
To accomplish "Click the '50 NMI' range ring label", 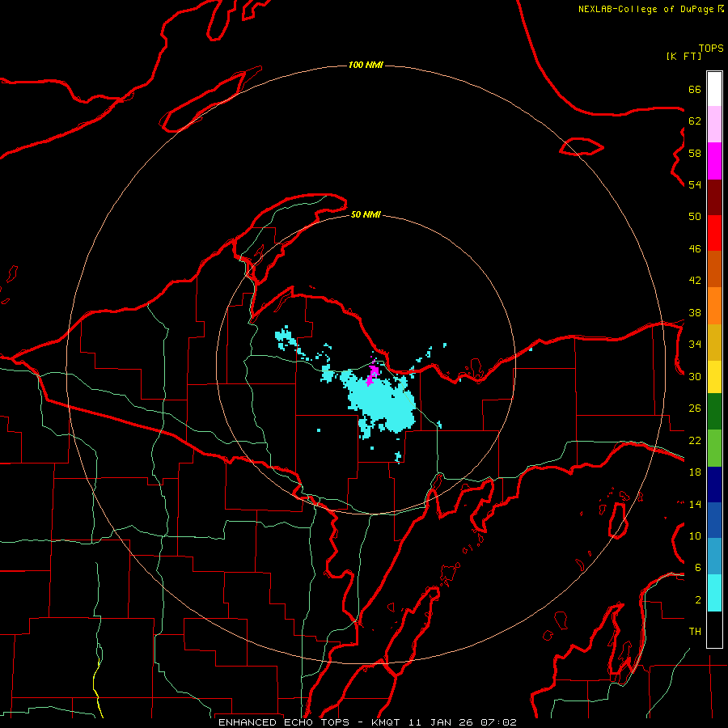I will coord(366,214).
